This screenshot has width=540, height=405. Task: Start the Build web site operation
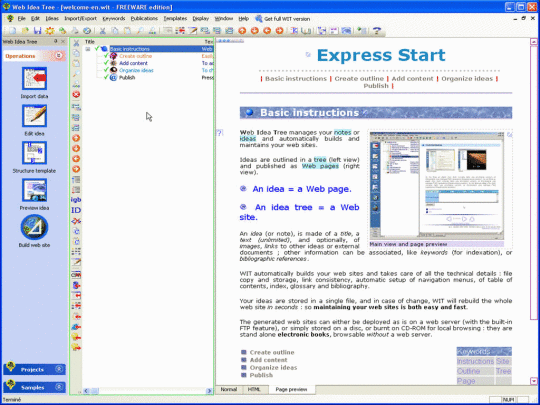click(x=34, y=227)
